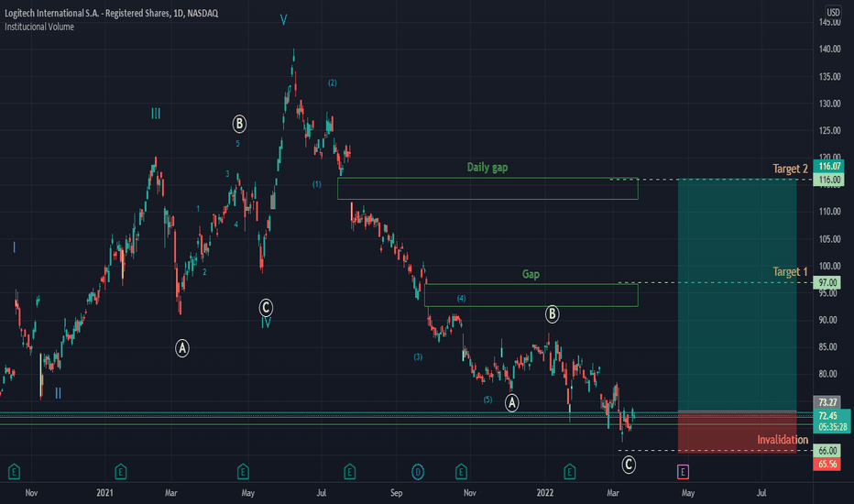
Task: Select the small wave 5 label
Action: coord(237,143)
